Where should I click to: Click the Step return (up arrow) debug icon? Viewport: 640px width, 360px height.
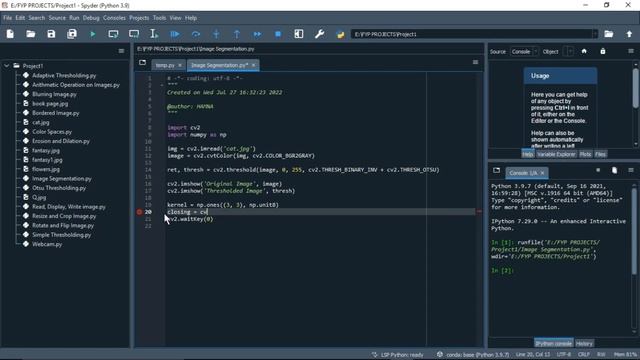point(237,34)
